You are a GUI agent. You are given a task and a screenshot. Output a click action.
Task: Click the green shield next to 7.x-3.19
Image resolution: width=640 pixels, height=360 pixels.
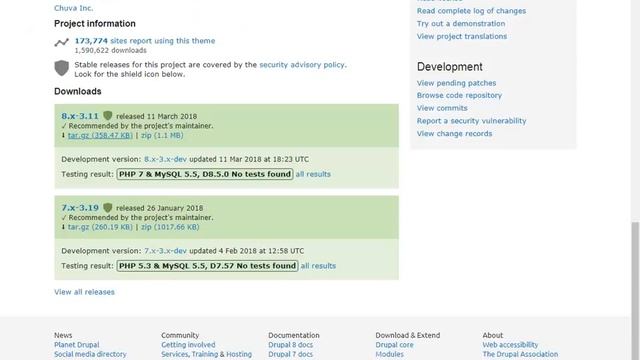[108, 208]
